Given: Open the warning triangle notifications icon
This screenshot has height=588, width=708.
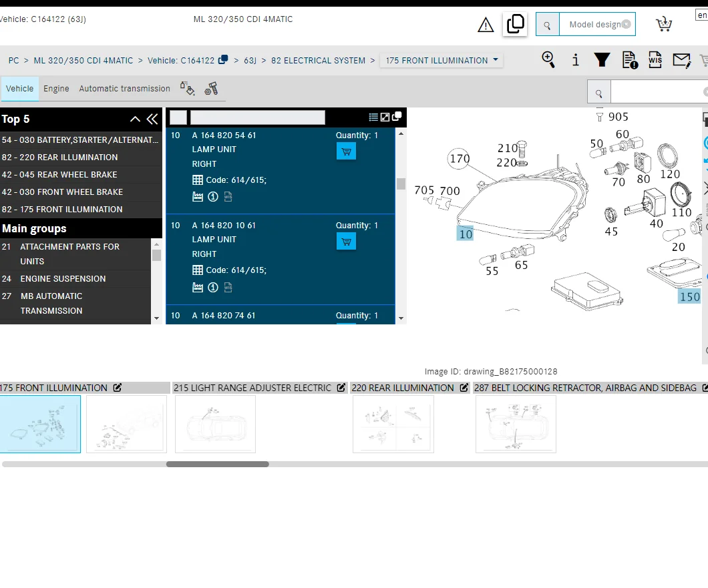Looking at the screenshot, I should (x=486, y=25).
